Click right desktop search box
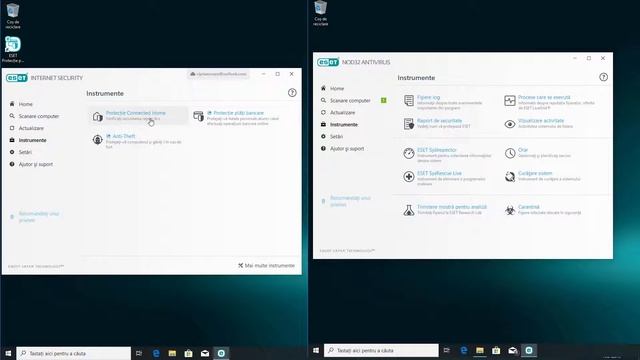Image resolution: width=640 pixels, height=360 pixels. [x=381, y=350]
